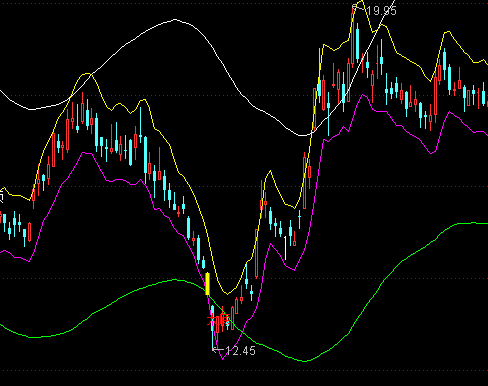Click the lowest red dotted gridline

244,370
